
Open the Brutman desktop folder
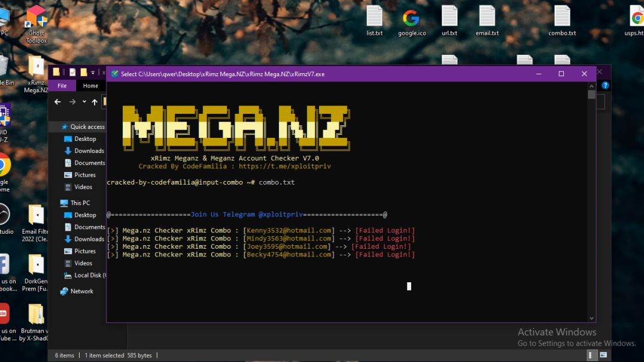(36, 322)
